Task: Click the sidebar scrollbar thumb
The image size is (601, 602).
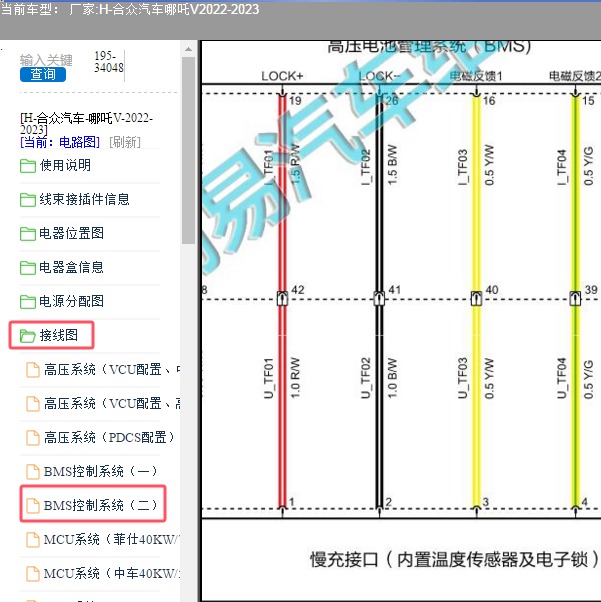Action: 188,150
